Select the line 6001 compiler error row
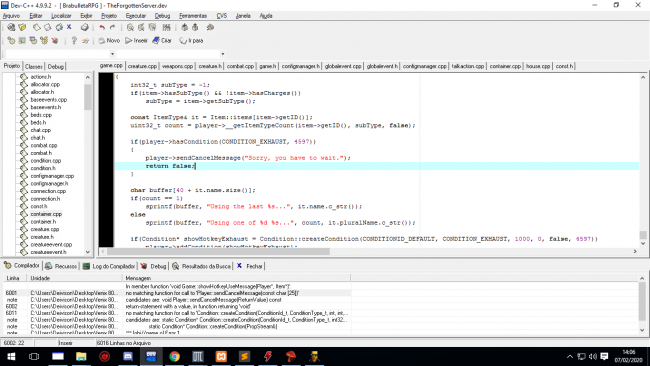 point(177,293)
